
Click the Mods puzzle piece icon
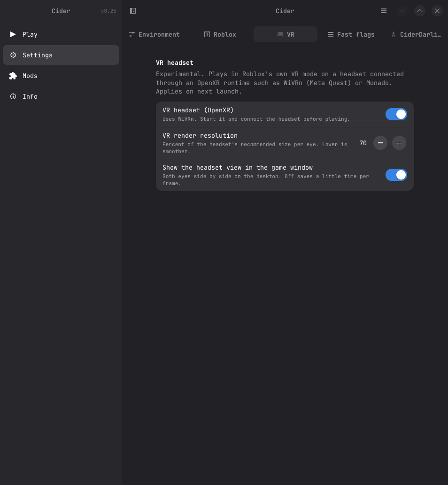coord(13,76)
